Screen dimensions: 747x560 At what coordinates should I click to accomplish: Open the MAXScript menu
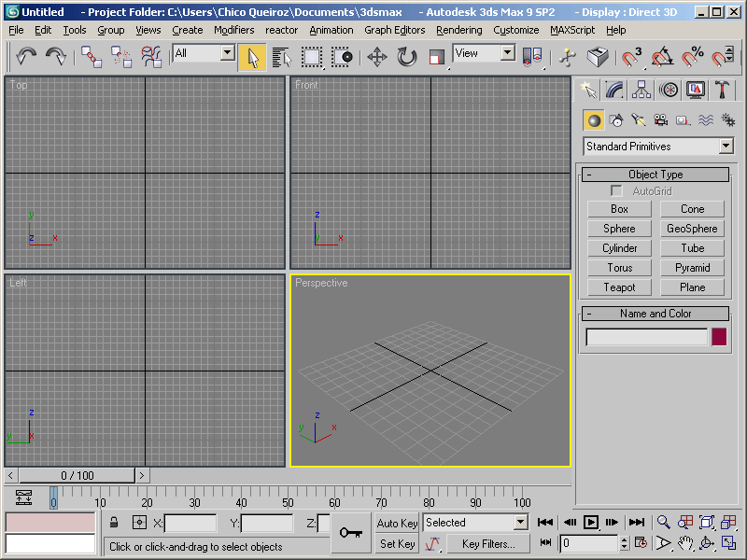572,30
